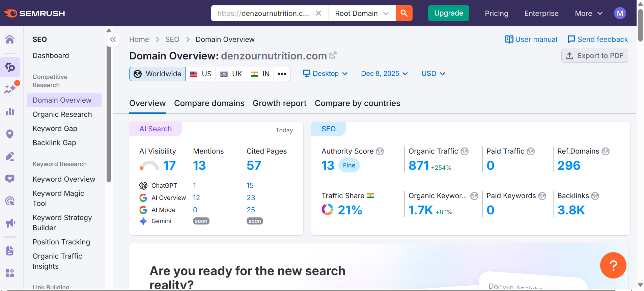Image resolution: width=644 pixels, height=291 pixels.
Task: Open orange help question mark button
Action: tap(613, 265)
